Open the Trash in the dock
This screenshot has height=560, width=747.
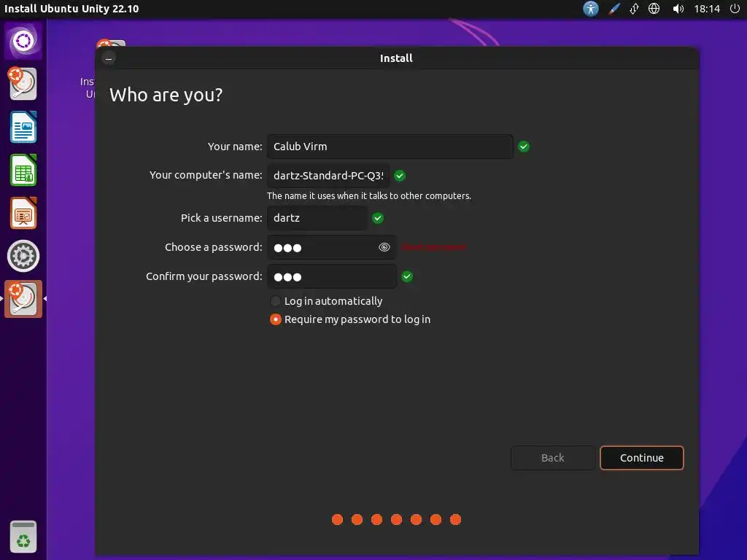click(x=23, y=537)
